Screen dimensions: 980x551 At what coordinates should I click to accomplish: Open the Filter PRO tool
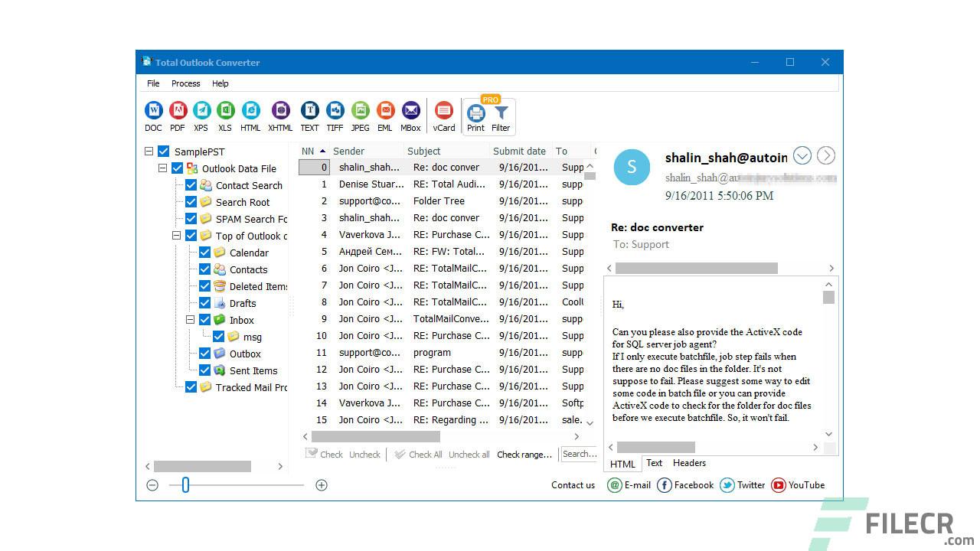pos(501,115)
